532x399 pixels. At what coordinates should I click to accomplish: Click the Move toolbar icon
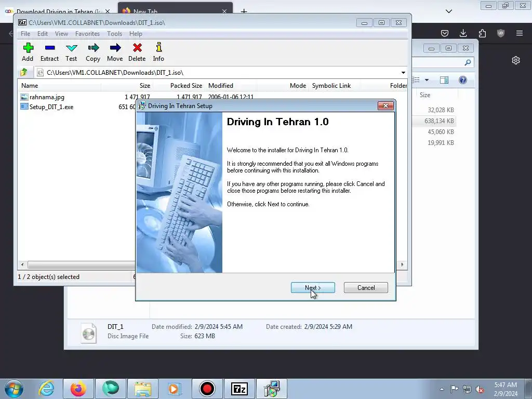pos(115,52)
